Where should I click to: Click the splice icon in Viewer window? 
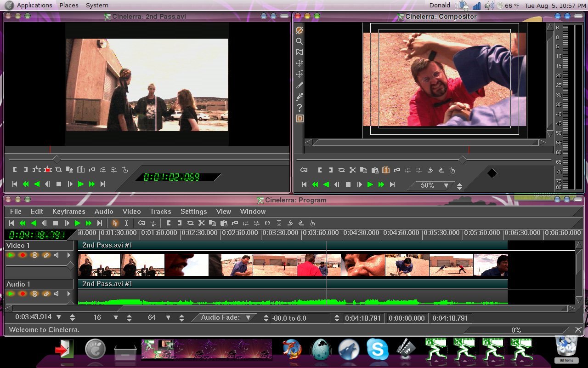(36, 169)
